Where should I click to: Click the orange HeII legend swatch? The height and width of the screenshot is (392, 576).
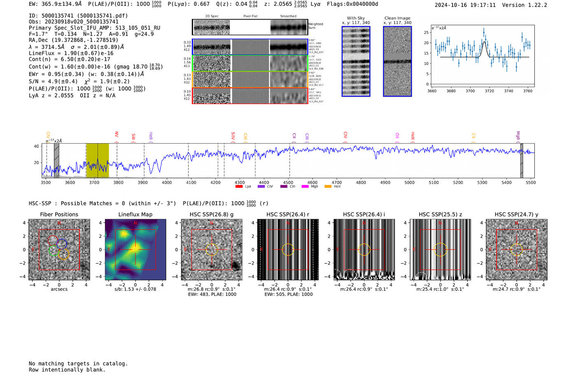click(x=328, y=186)
